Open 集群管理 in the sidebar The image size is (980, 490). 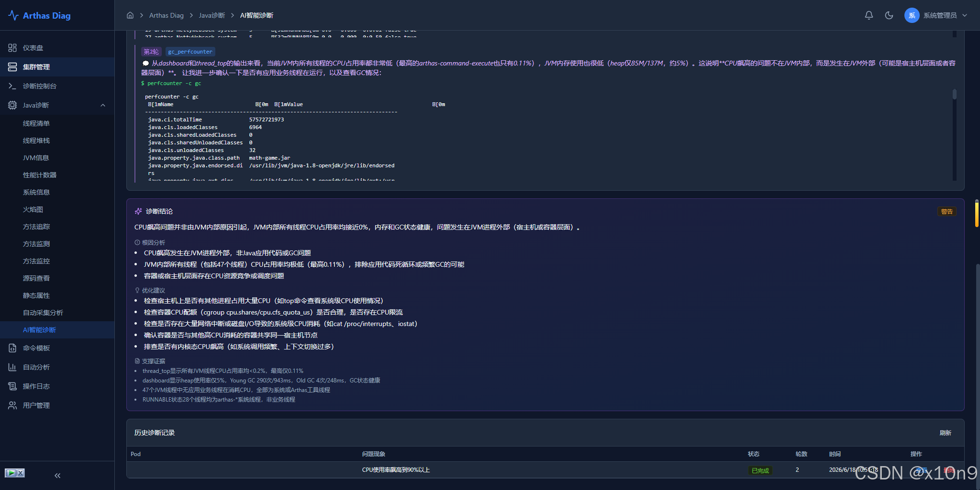57,67
